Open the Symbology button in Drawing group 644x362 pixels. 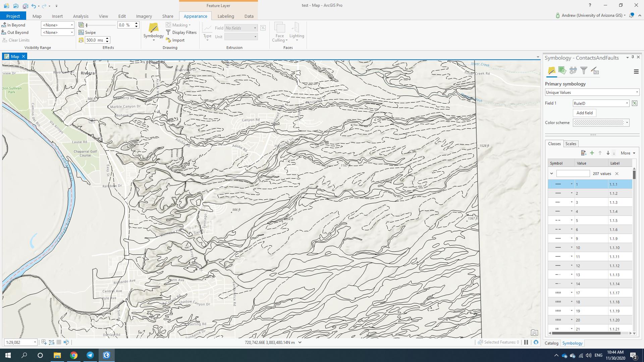(153, 32)
